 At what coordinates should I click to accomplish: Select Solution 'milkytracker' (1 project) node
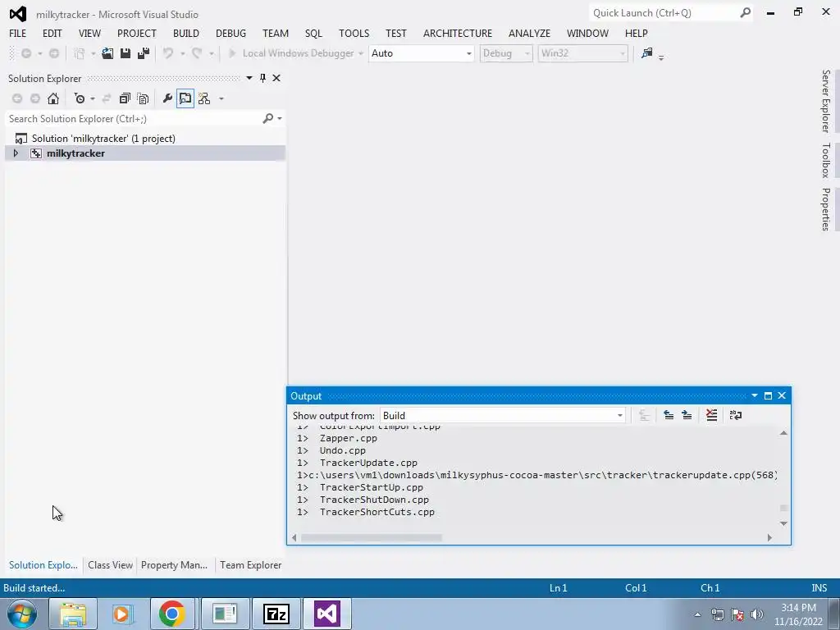103,138
